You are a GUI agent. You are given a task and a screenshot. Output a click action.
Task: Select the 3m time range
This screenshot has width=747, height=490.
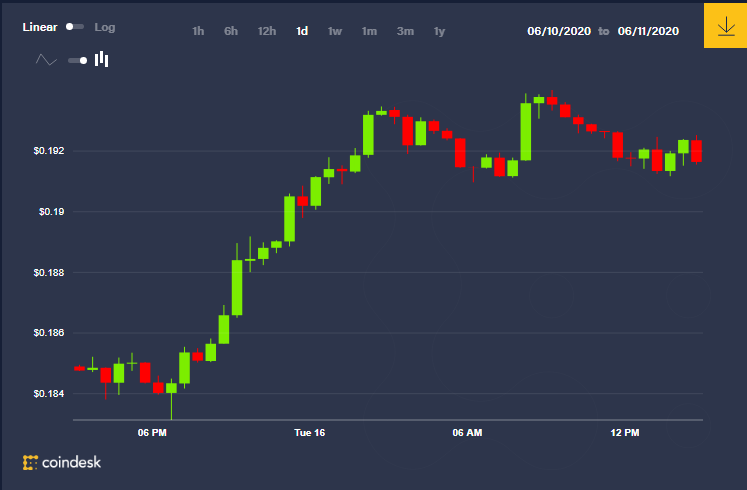tap(405, 31)
